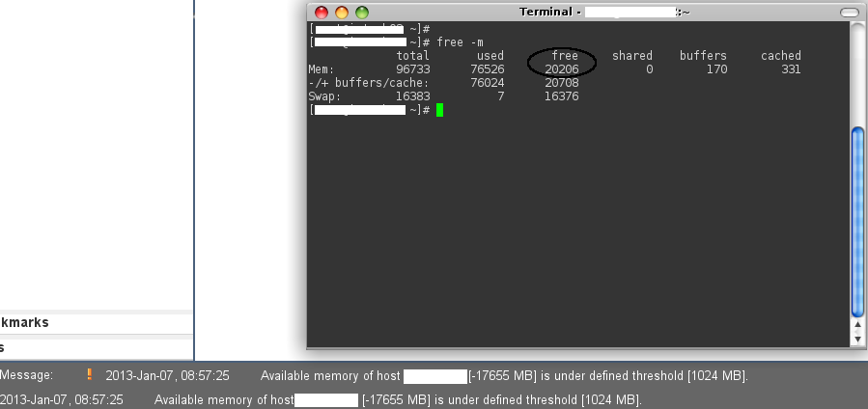Click the 'free -m' command text
Image resolution: width=868 pixels, height=409 pixels.
[x=460, y=42]
